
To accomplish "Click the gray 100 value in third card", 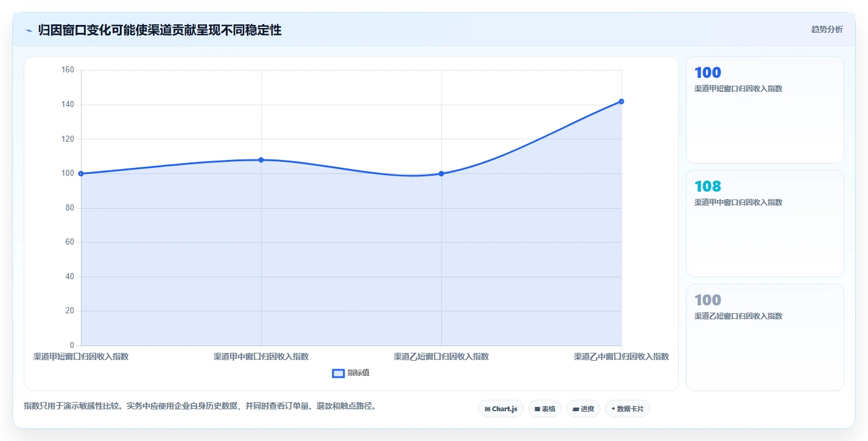I will point(707,300).
